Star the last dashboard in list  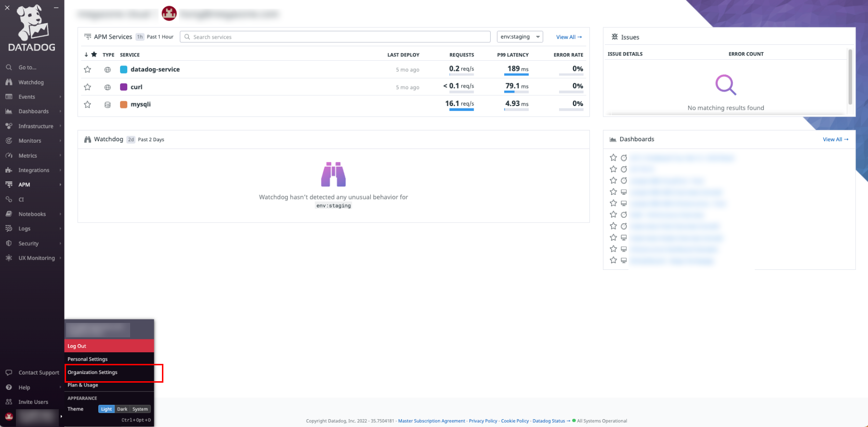tap(613, 260)
